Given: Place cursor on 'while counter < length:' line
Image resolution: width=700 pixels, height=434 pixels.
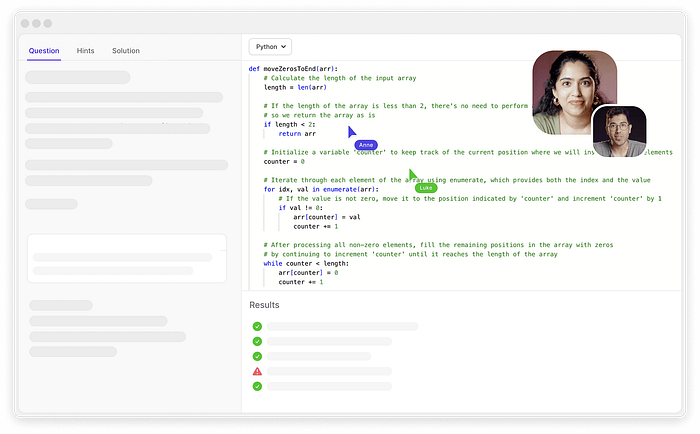Looking at the screenshot, I should [308, 263].
